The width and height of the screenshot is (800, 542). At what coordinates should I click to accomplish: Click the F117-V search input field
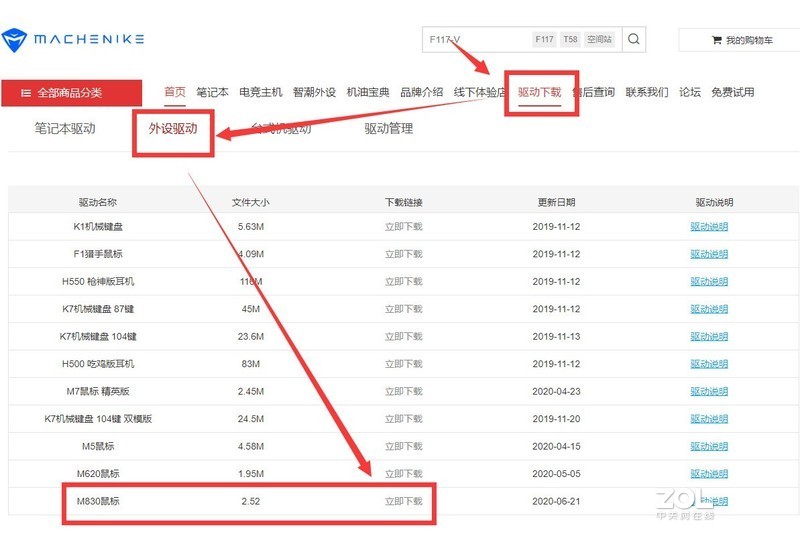pyautogui.click(x=477, y=39)
